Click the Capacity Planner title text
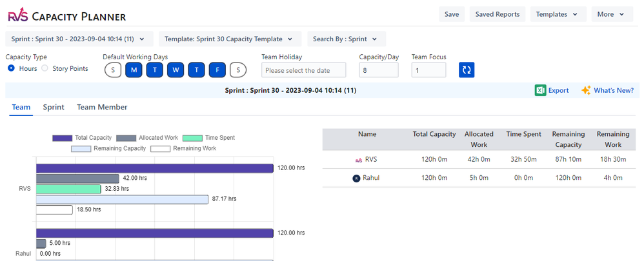The height and width of the screenshot is (261, 644). coord(79,17)
